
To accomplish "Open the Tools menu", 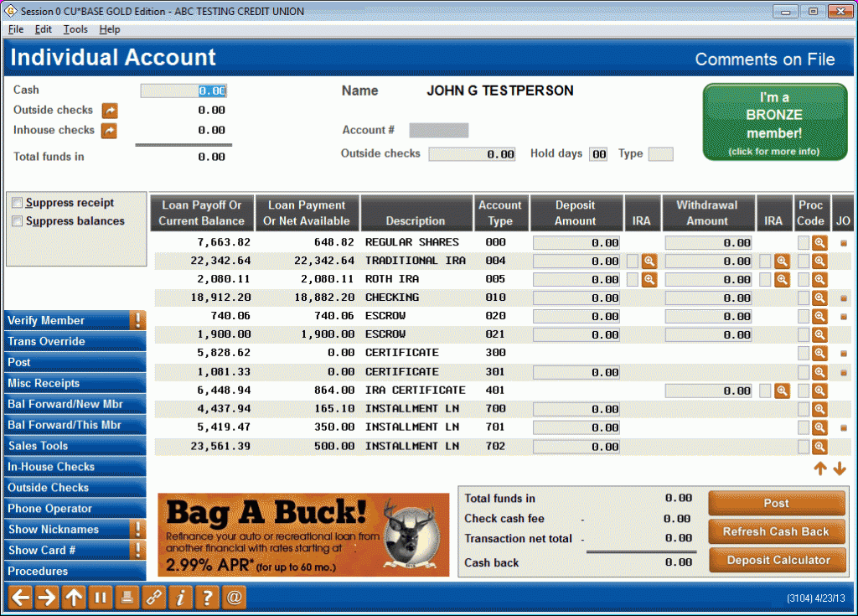I will pos(75,29).
